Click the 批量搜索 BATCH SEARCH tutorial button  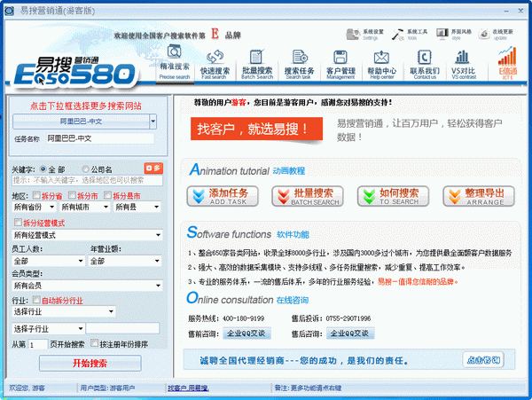[x=308, y=196]
